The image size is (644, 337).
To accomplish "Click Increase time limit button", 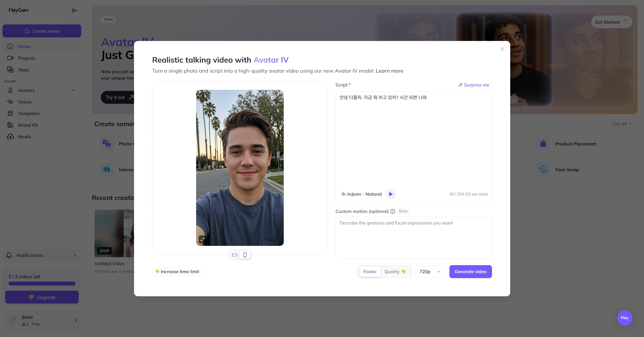I will click(177, 272).
